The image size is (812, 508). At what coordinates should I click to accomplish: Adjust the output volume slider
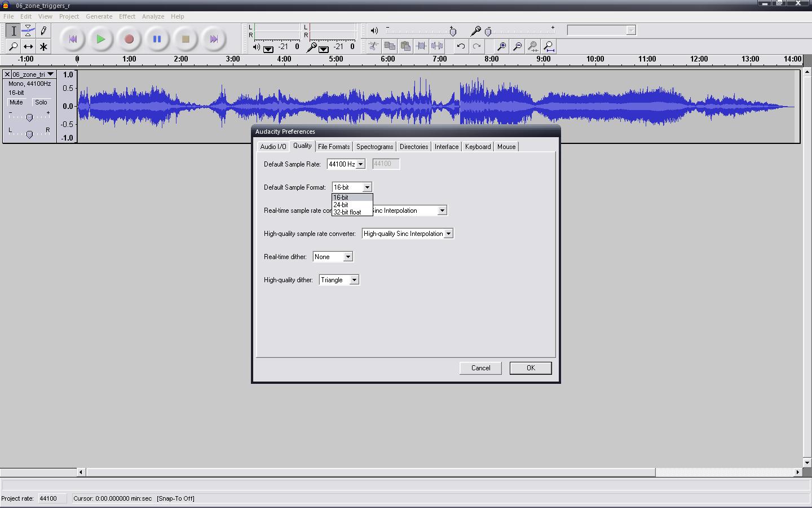point(453,32)
